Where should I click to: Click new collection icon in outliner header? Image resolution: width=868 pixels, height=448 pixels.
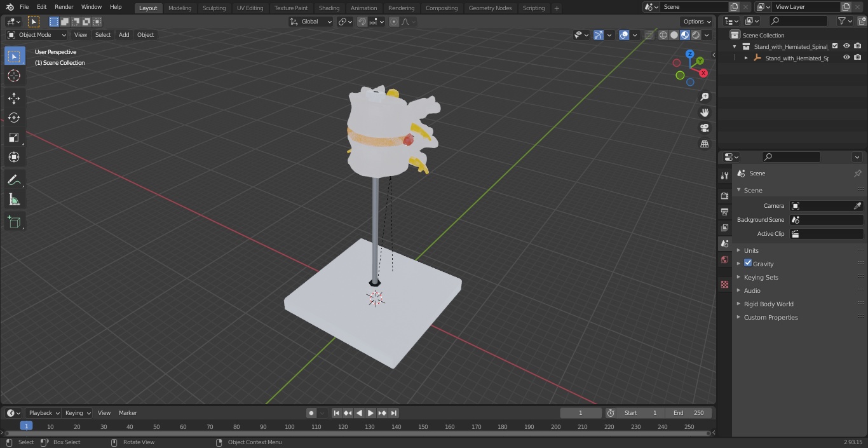click(861, 21)
